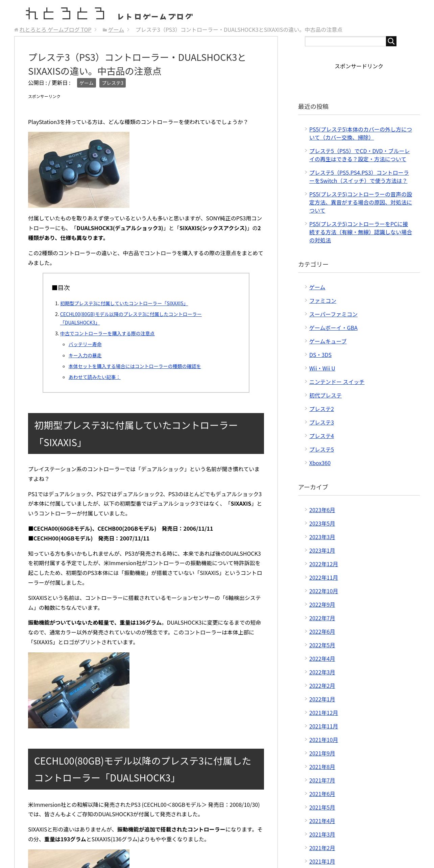Open archive 2021年10月
The height and width of the screenshot is (868, 434).
323,740
